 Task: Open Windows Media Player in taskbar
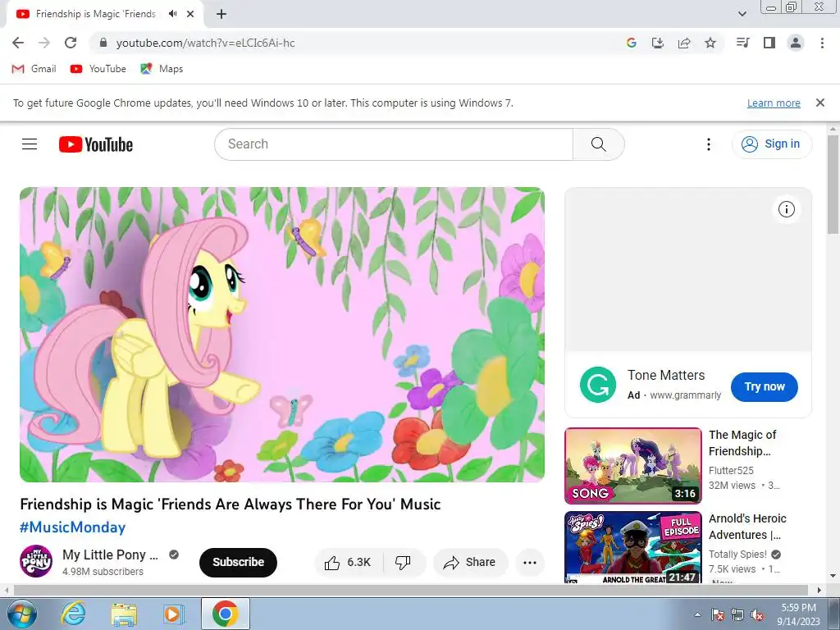[x=173, y=614]
